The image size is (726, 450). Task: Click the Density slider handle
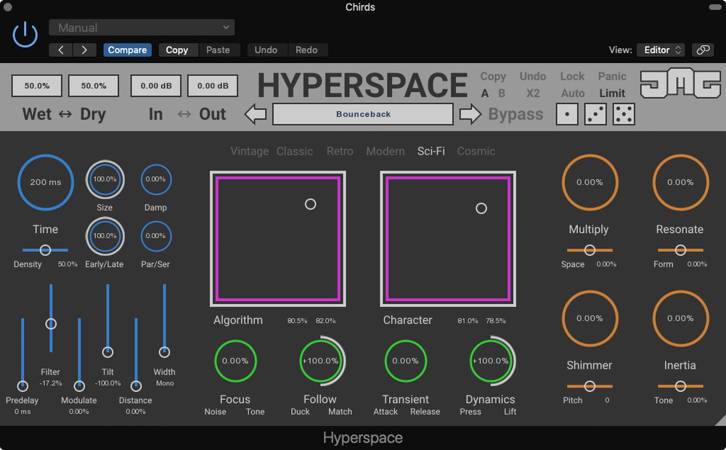coord(45,250)
